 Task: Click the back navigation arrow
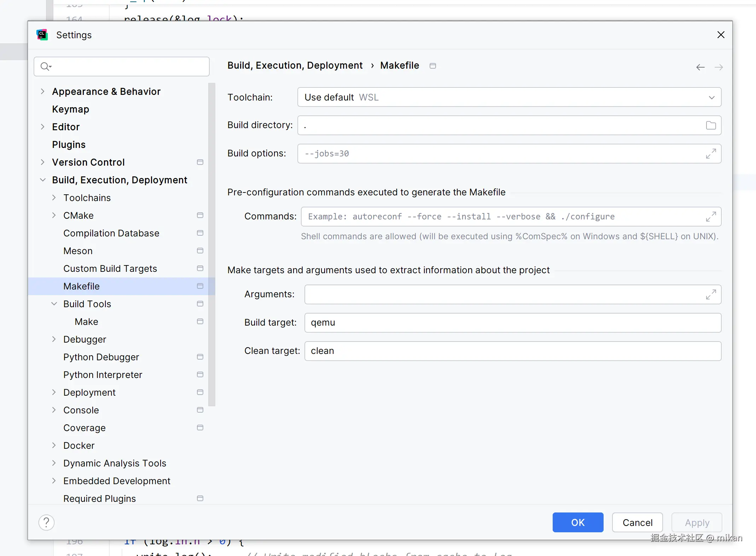click(x=700, y=67)
